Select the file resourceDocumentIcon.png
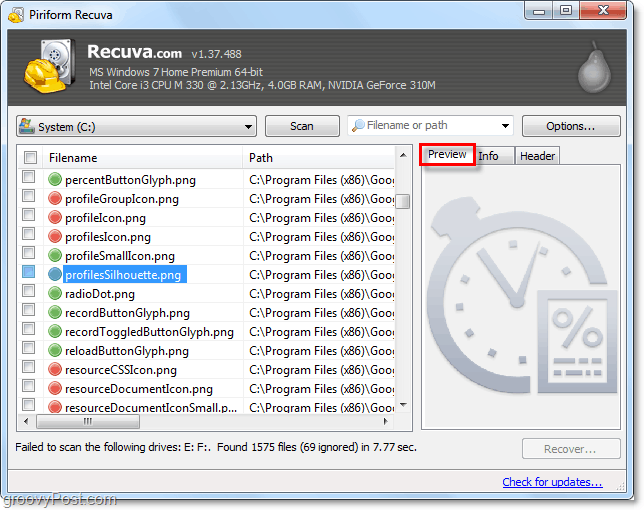Image resolution: width=644 pixels, height=510 pixels. click(139, 389)
